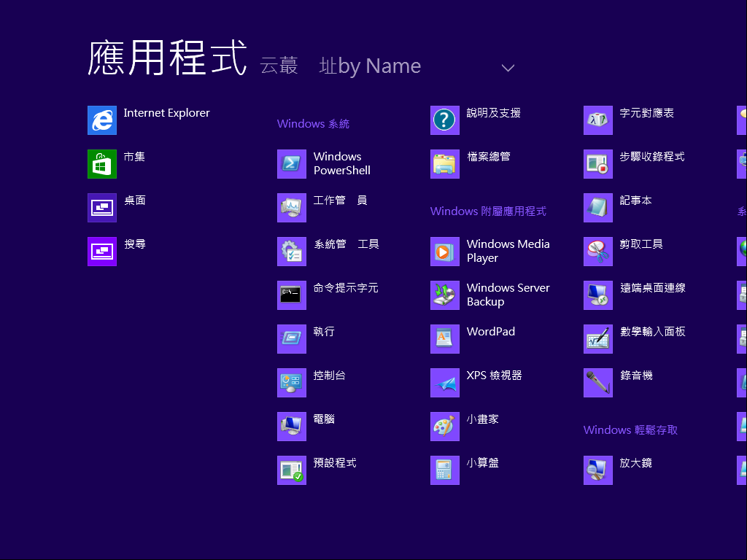Open WordPad icon
Viewport: 747px width, 560px height.
[445, 339]
